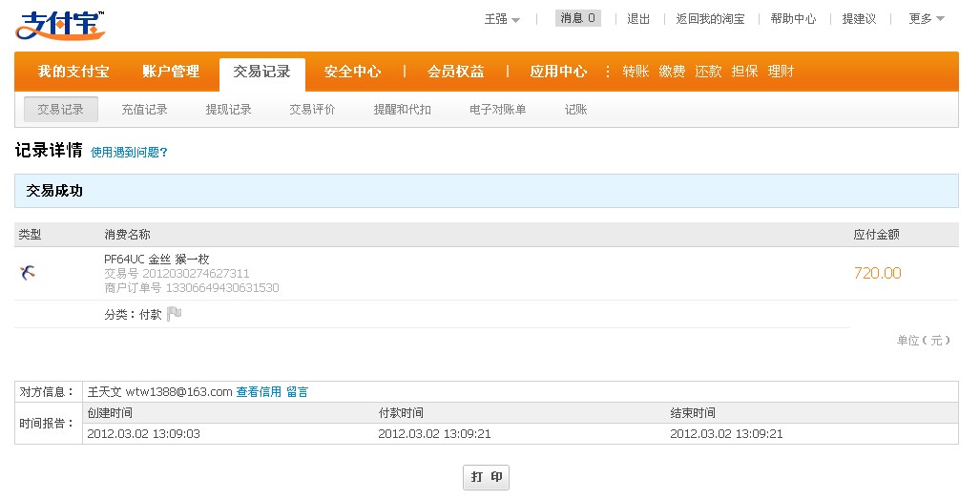
Task: Click the 留言 link
Action: click(297, 392)
